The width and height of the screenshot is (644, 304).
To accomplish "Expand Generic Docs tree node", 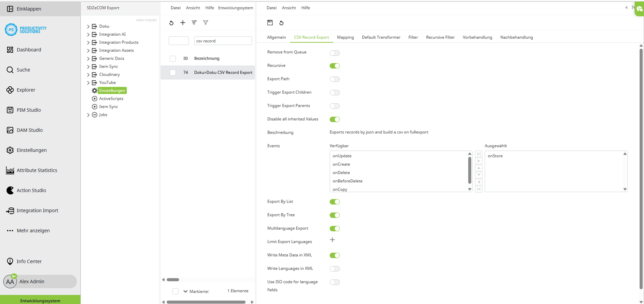I will 88,58.
